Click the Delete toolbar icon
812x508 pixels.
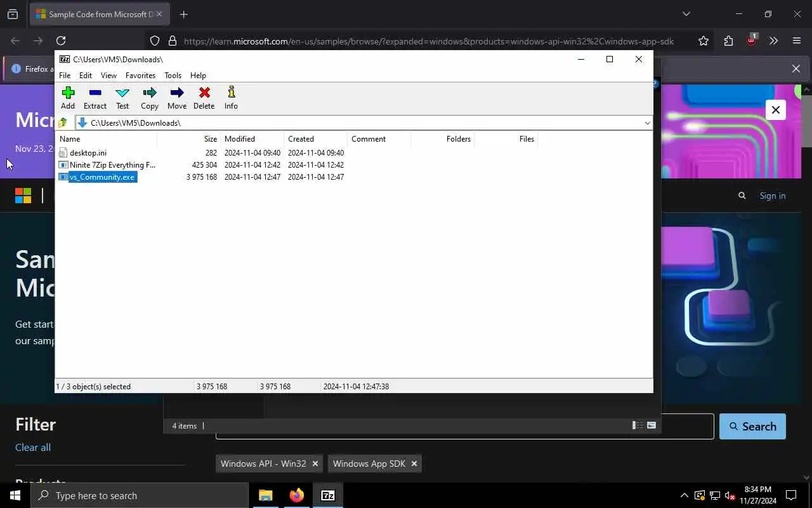click(204, 98)
